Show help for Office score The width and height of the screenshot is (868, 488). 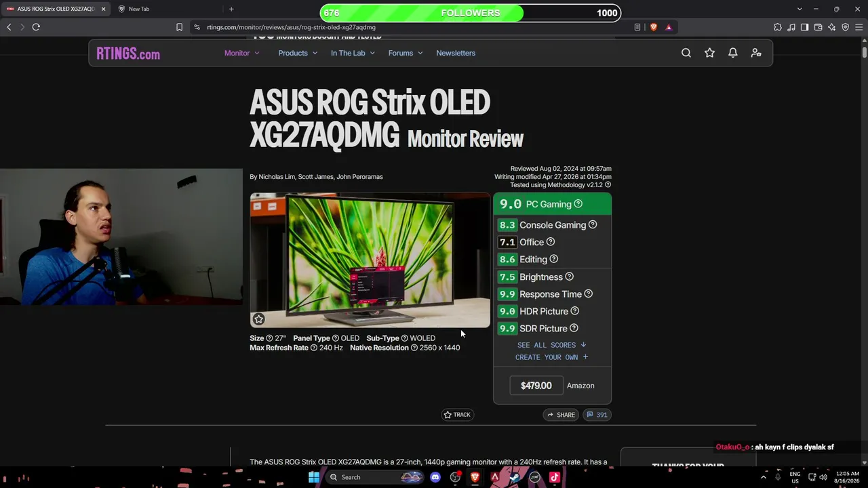[x=551, y=242]
